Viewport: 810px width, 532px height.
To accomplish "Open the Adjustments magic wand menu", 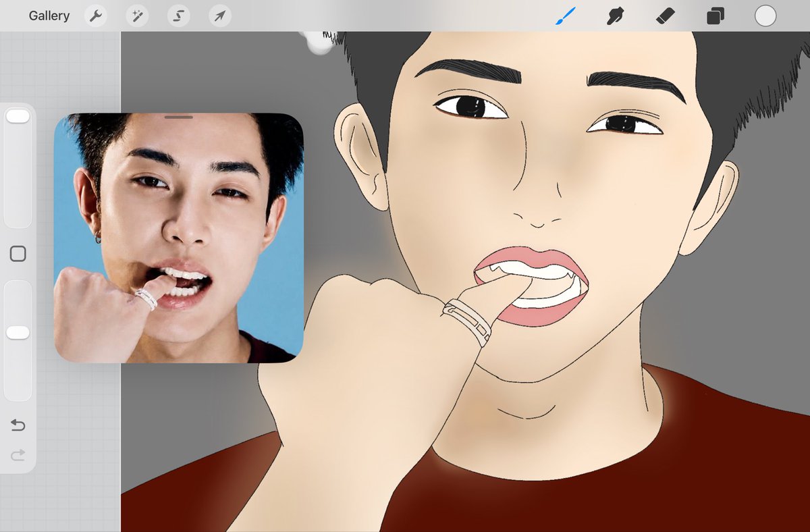I will pos(137,16).
